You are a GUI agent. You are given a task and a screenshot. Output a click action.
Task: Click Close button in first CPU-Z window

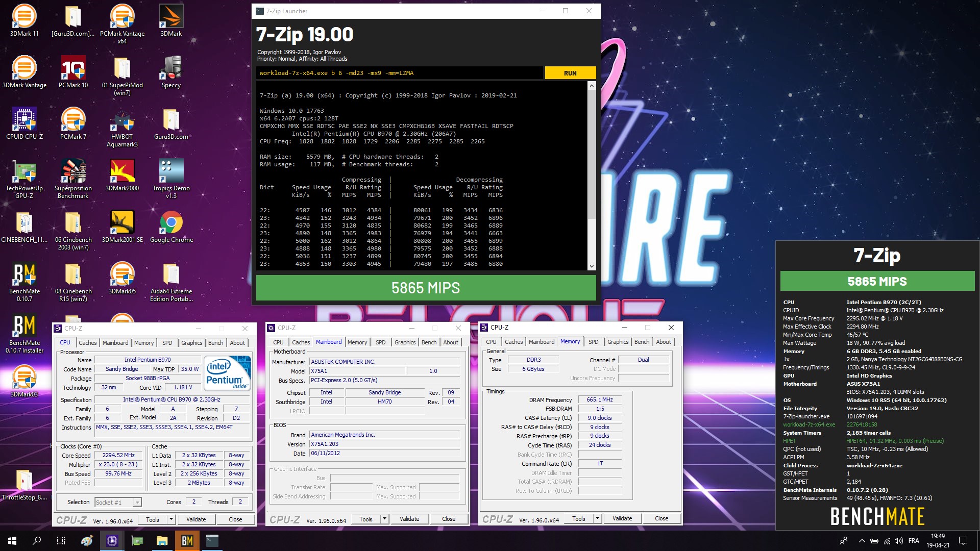(235, 519)
